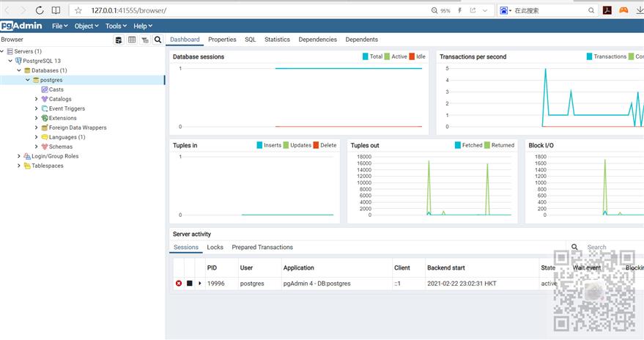The width and height of the screenshot is (644, 340).
Task: Bookmark the page with the star icon
Action: pos(78,10)
